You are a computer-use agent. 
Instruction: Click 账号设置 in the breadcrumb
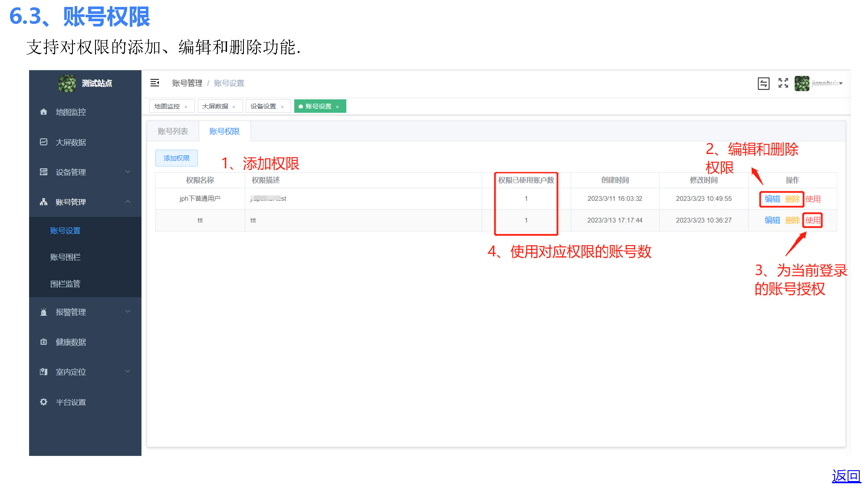pyautogui.click(x=229, y=83)
